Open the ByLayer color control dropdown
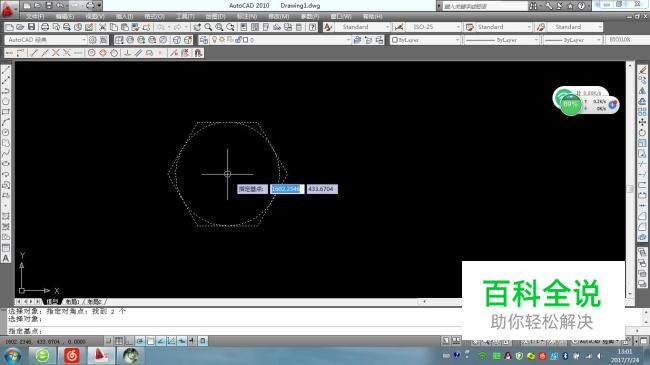 tap(425, 40)
